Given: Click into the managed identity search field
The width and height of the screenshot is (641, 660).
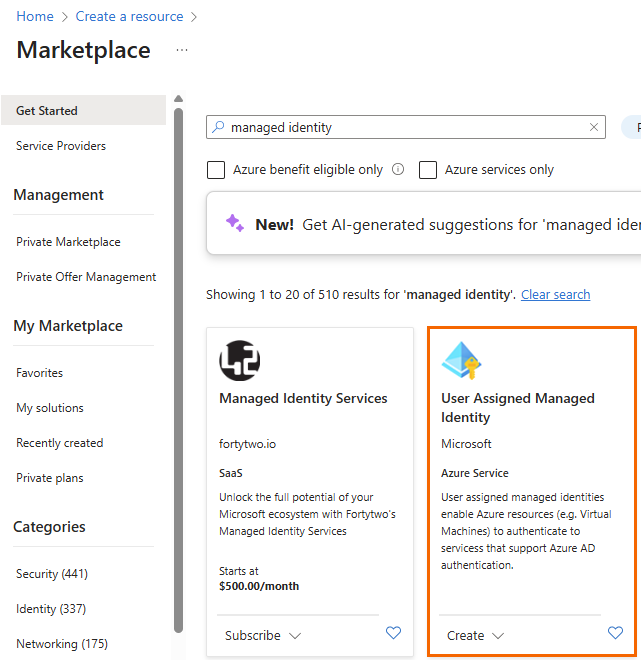Looking at the screenshot, I should coord(400,127).
